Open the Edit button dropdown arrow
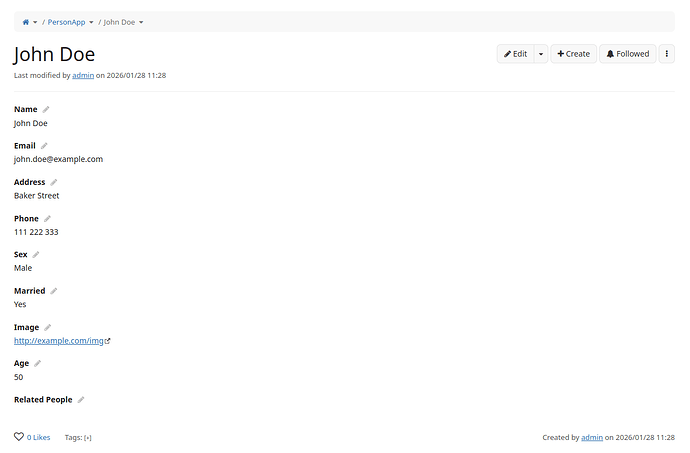Screen dimensions: 690x453 (541, 54)
